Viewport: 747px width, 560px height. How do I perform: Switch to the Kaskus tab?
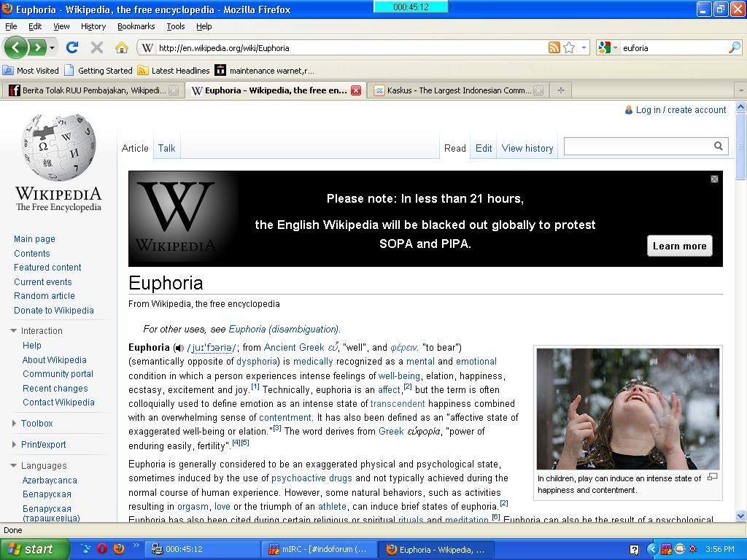pos(458,90)
